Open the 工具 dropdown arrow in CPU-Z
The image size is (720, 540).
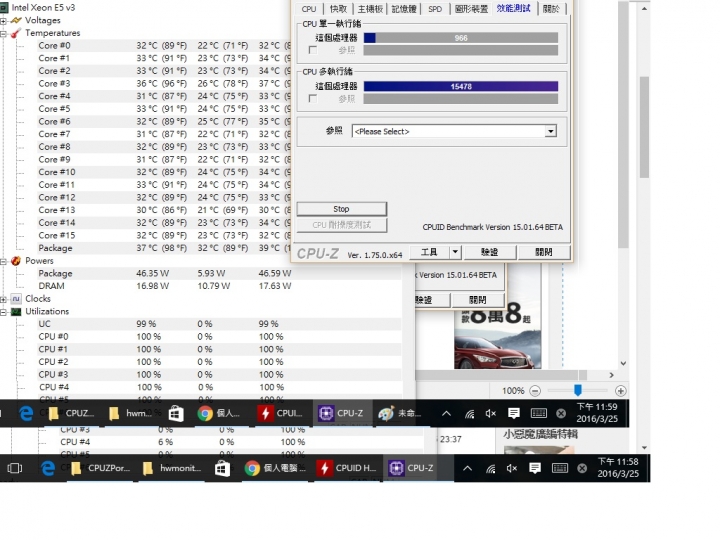click(455, 252)
